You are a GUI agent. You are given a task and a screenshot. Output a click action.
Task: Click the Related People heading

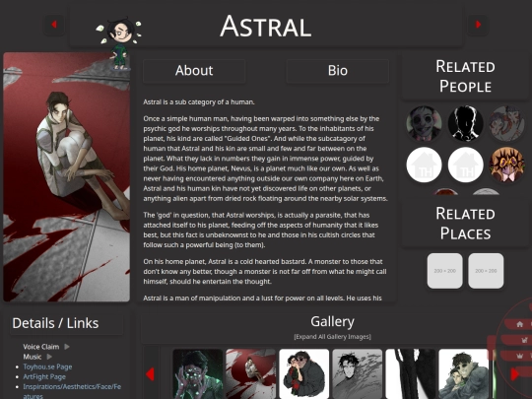coord(465,76)
